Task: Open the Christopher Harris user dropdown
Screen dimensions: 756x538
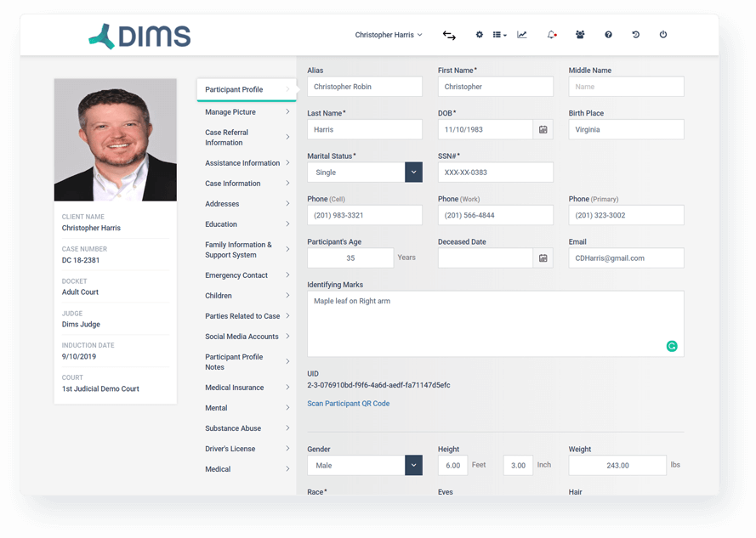Action: (x=389, y=35)
